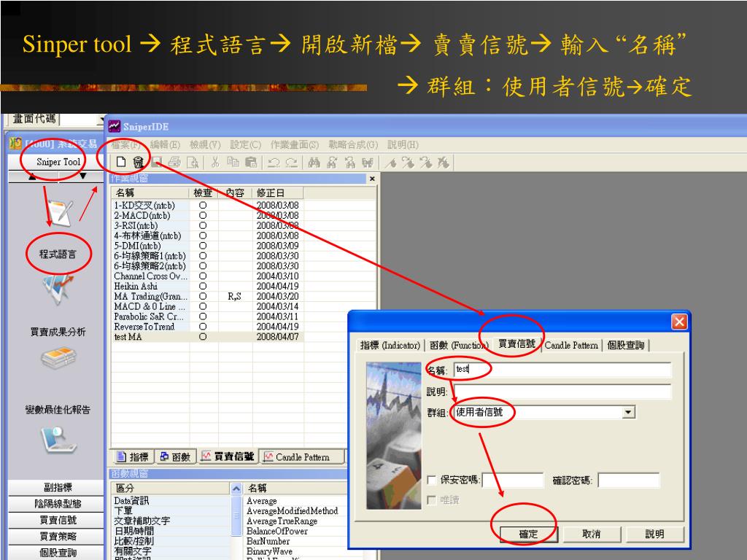Toggle the 唯讀 checkbox

coord(432,499)
